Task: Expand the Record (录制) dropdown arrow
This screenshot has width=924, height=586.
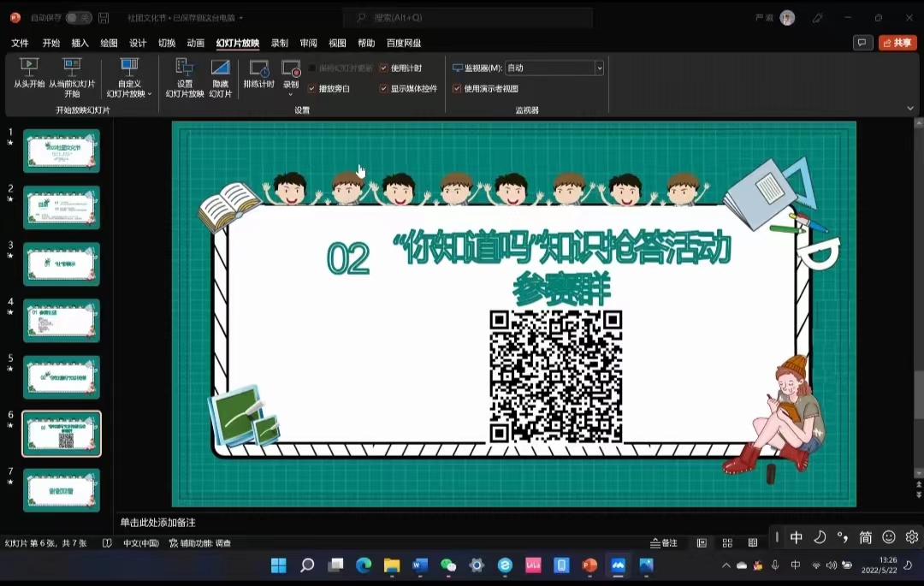Action: pos(291,94)
